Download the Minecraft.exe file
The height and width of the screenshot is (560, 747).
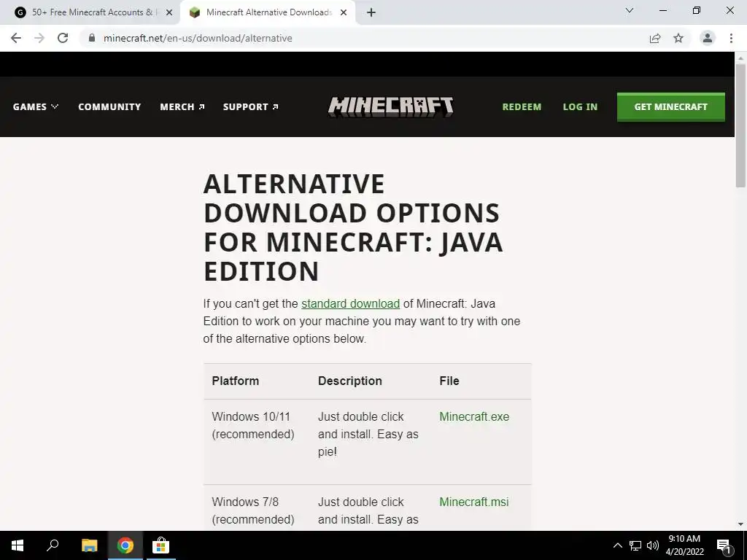pos(474,416)
